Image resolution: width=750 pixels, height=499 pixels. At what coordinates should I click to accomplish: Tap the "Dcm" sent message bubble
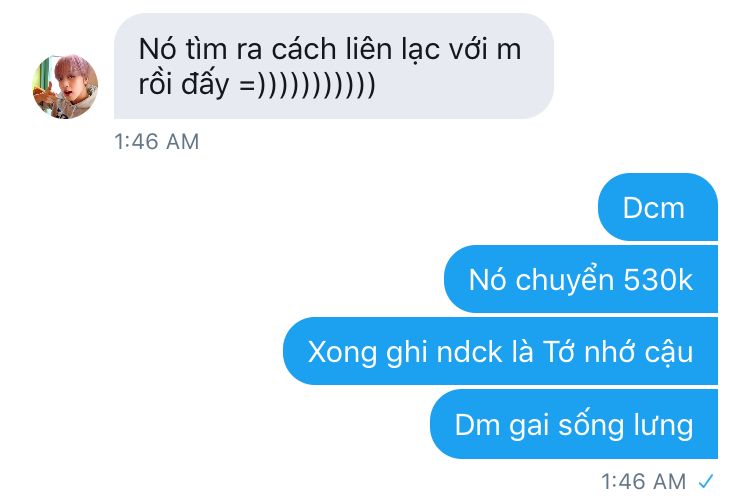point(658,207)
